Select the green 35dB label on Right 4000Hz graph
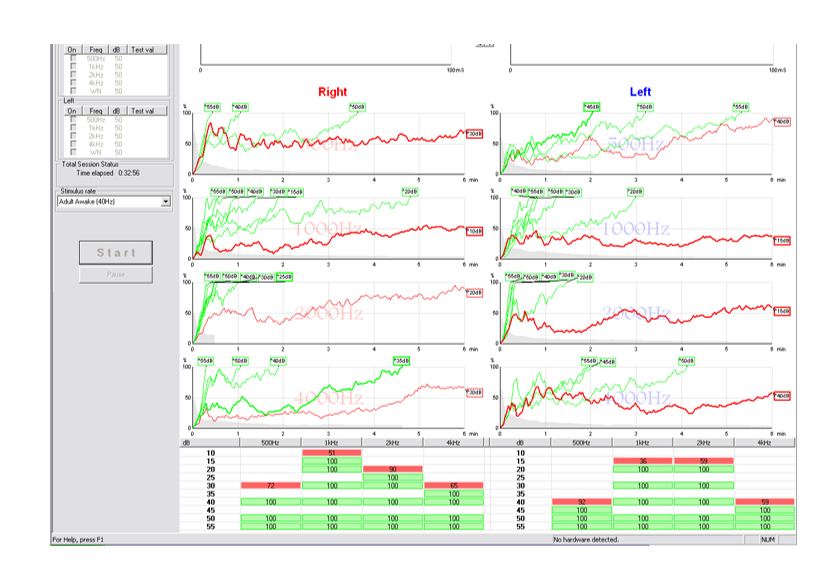The image size is (823, 577). pyautogui.click(x=402, y=361)
